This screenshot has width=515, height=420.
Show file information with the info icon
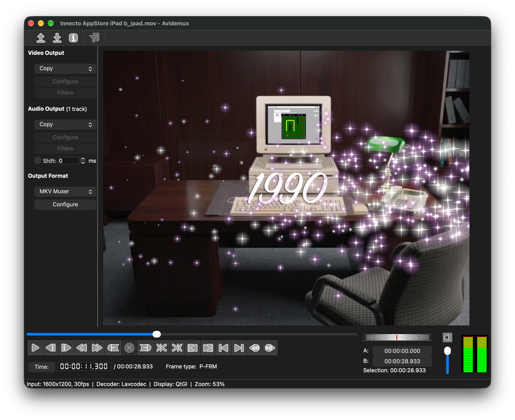(73, 38)
